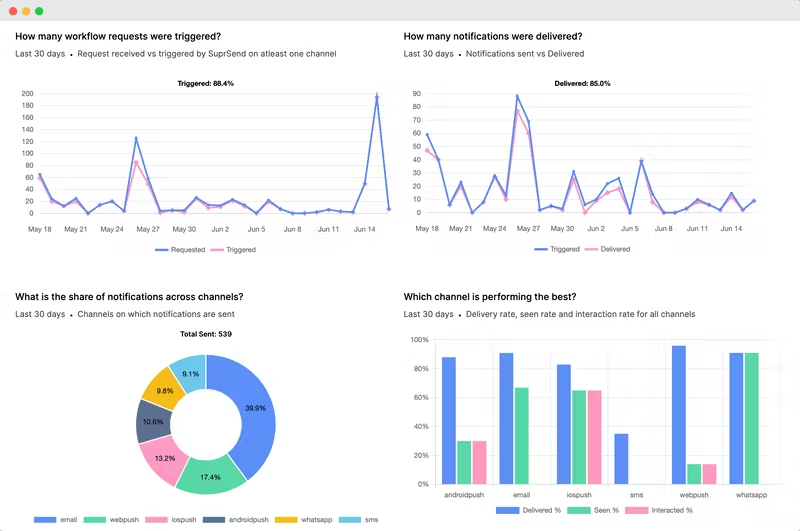Screen dimensions: 800x531
Task: Toggle iospush in the donut chart legend
Action: pos(171,520)
